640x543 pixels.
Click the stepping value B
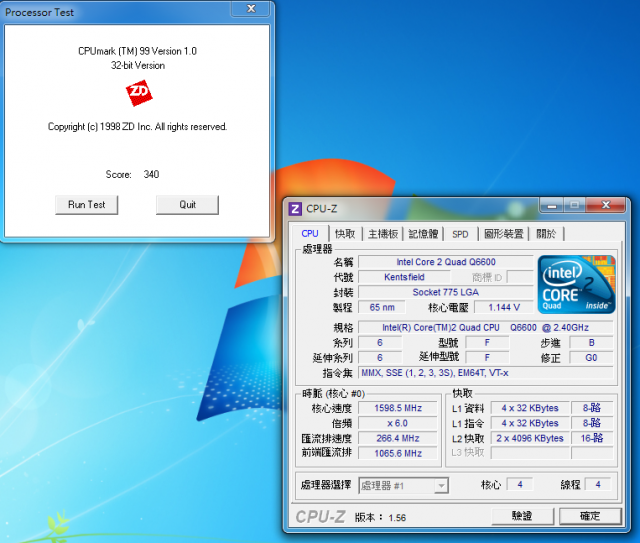coord(591,343)
